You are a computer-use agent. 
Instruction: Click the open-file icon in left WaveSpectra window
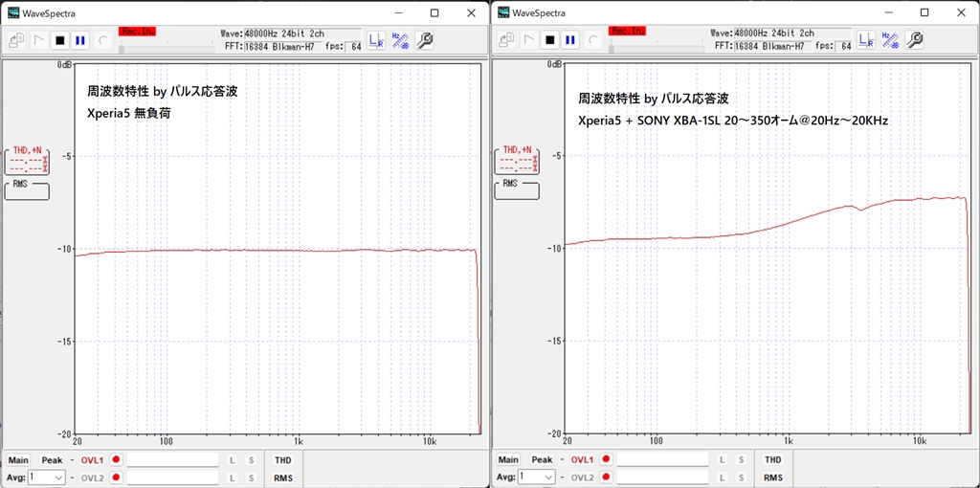pyautogui.click(x=16, y=40)
